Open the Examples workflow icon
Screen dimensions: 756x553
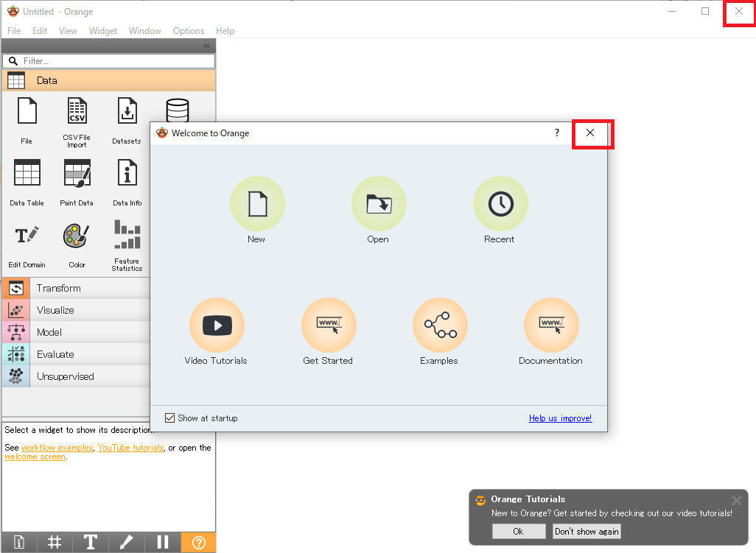[439, 325]
